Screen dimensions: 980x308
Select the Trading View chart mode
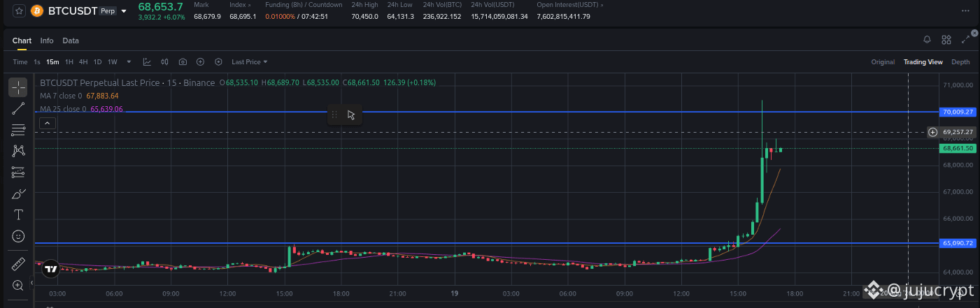click(923, 62)
